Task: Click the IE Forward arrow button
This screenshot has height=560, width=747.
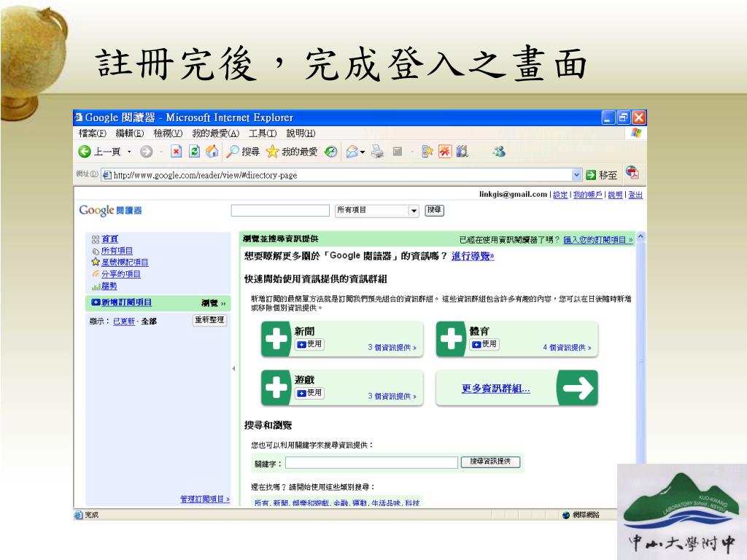Action: [x=146, y=152]
